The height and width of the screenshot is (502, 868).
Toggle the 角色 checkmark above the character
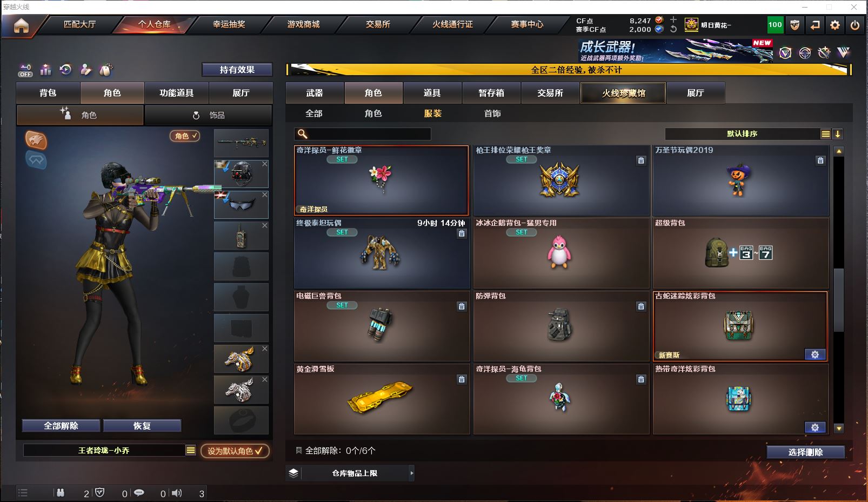coord(185,136)
